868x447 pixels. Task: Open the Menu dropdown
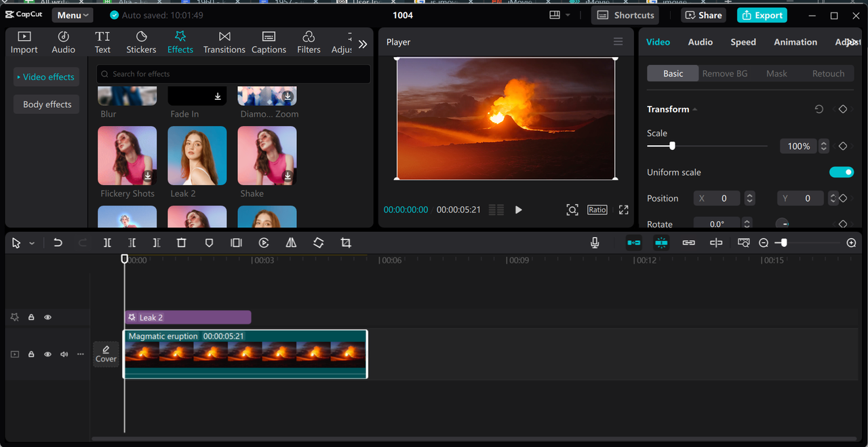point(73,15)
